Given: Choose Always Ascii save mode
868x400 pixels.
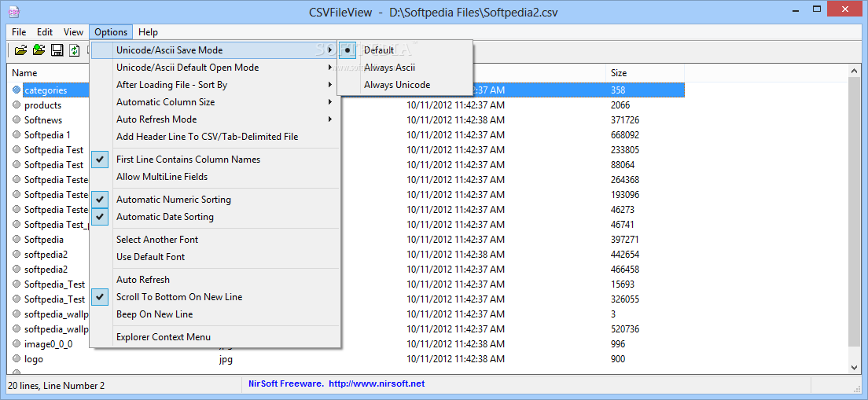Looking at the screenshot, I should [x=405, y=68].
